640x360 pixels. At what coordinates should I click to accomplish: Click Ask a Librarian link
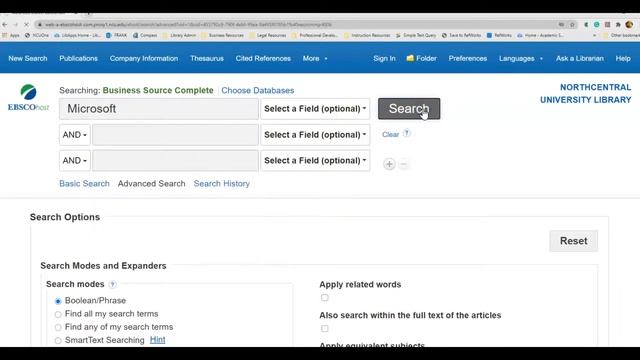[x=580, y=58]
